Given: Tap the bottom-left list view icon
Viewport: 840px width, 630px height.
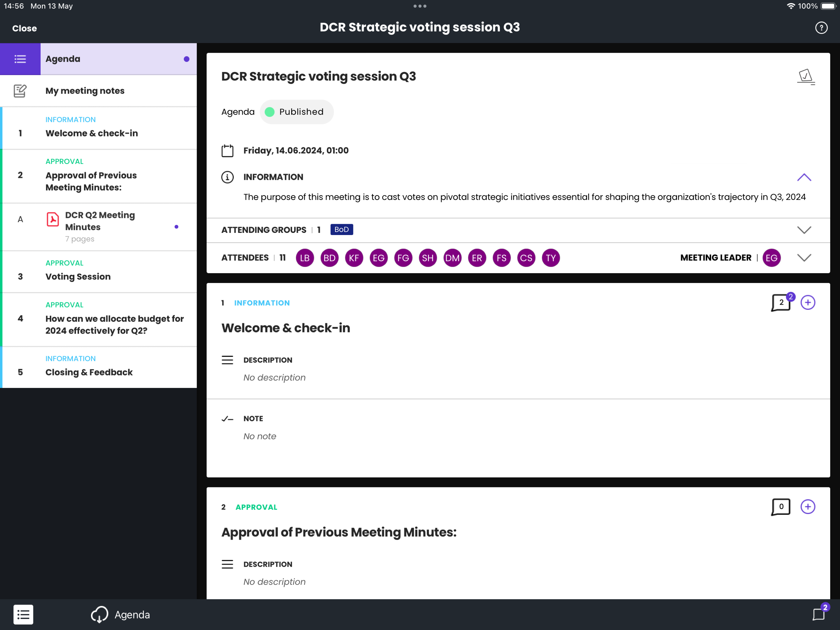Looking at the screenshot, I should pos(23,614).
